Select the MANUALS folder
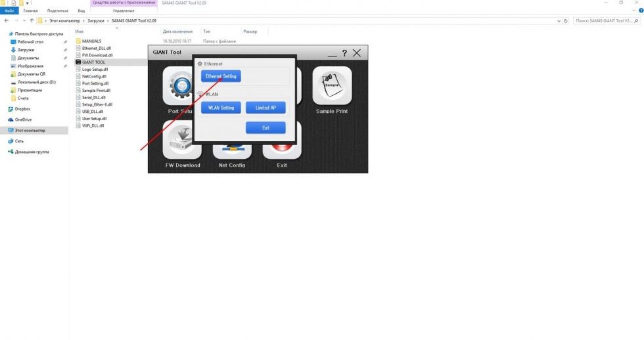This screenshot has width=644, height=340. tap(91, 41)
